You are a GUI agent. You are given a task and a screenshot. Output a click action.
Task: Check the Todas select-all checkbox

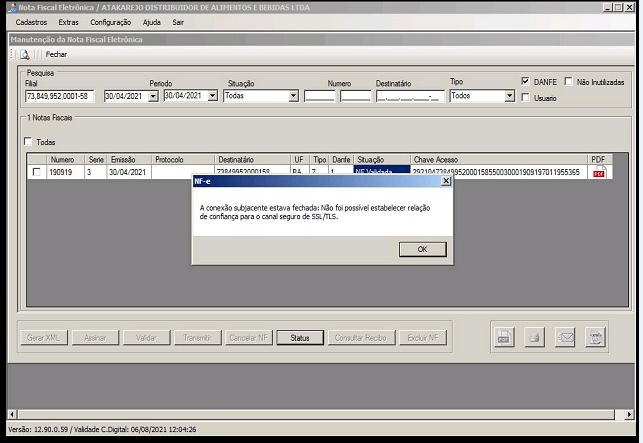tap(28, 142)
